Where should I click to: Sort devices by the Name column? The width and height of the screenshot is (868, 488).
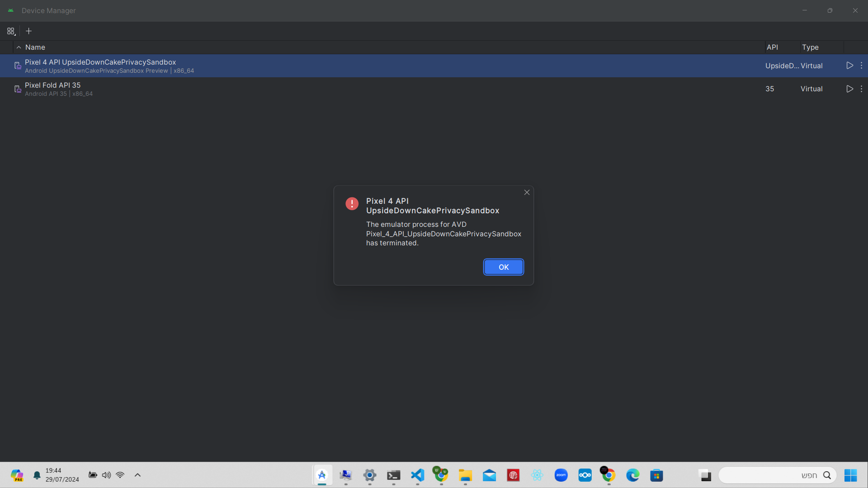[35, 47]
